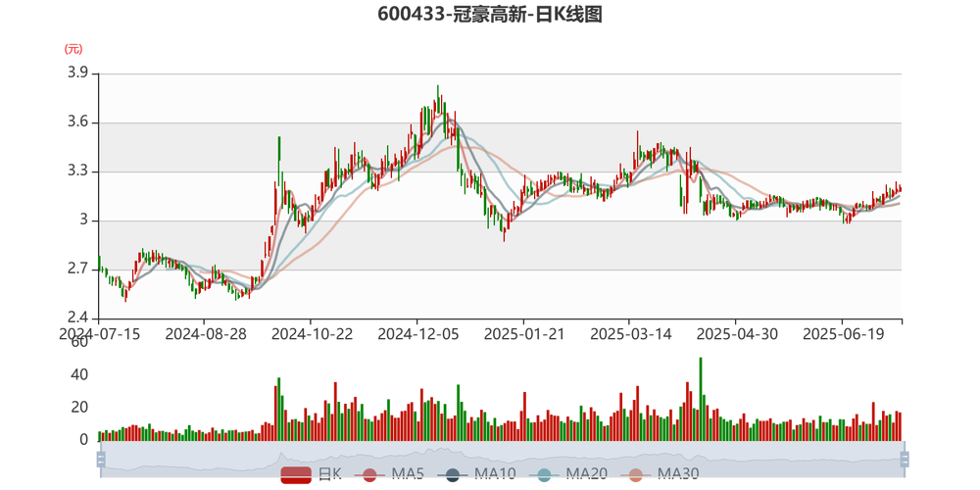Hide the MA20 line using its legend label
The width and height of the screenshot is (980, 490).
click(x=585, y=475)
